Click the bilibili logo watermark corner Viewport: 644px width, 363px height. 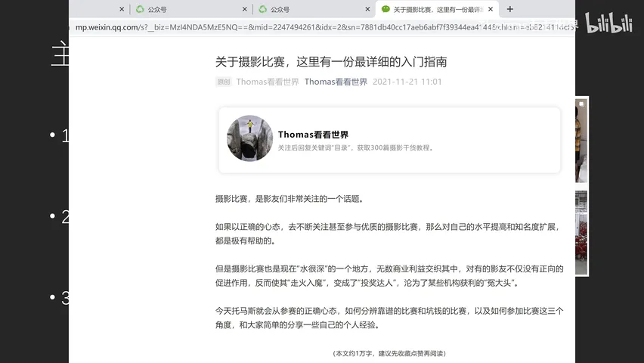[x=608, y=23]
